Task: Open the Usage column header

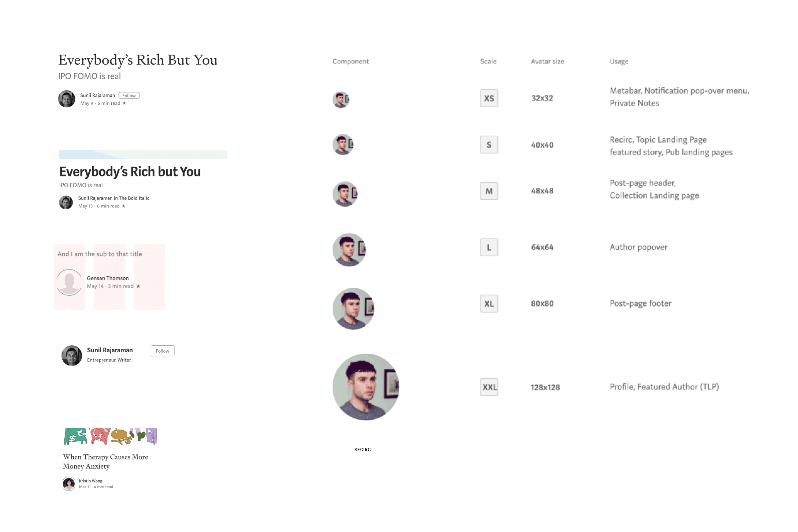Action: click(619, 61)
